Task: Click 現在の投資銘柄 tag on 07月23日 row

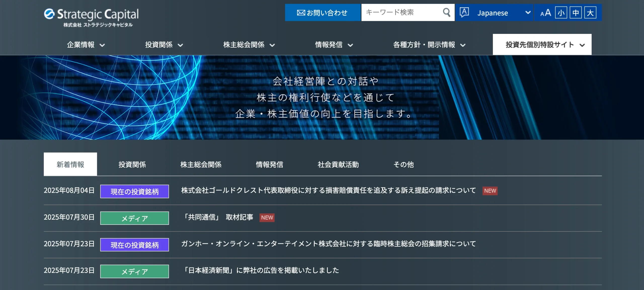Action: 135,245
